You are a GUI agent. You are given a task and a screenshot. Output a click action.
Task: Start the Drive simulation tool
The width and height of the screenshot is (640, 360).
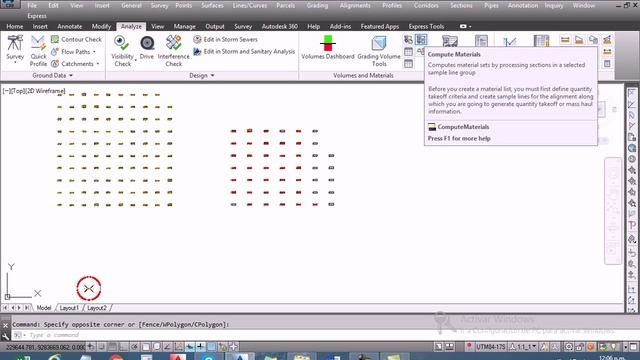click(x=147, y=47)
